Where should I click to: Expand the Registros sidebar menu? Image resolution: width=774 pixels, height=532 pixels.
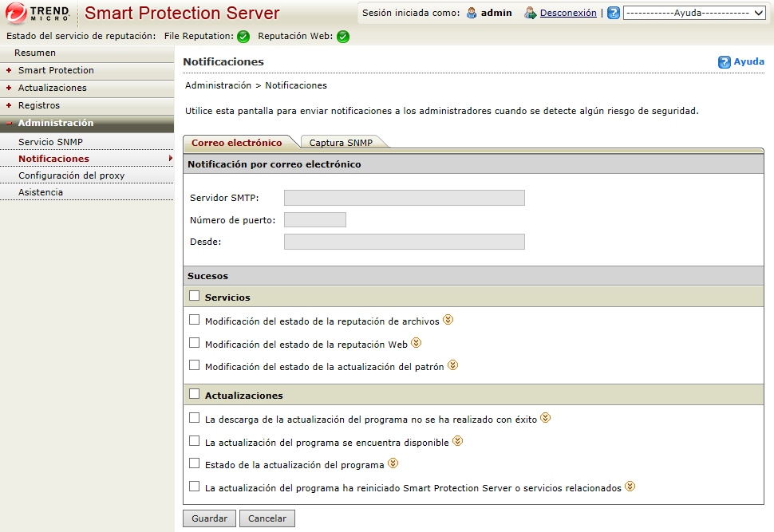pos(38,105)
